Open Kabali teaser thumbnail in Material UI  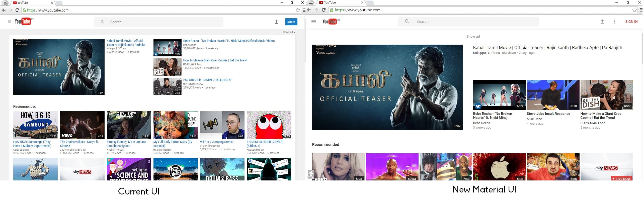387,87
